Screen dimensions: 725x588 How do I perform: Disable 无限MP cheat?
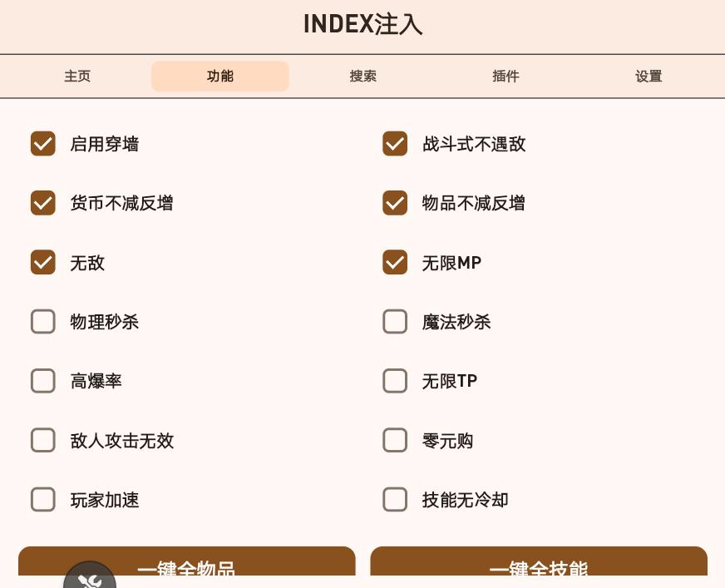[395, 263]
